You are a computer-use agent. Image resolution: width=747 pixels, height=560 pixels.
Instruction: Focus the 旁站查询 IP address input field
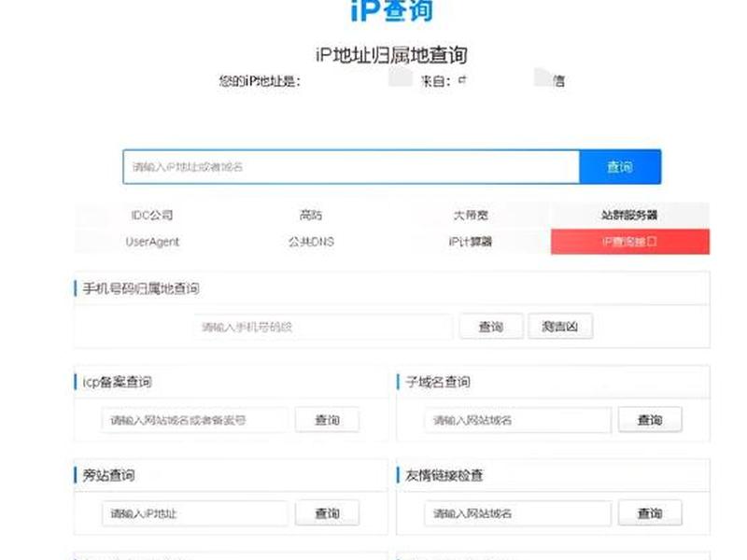click(195, 513)
